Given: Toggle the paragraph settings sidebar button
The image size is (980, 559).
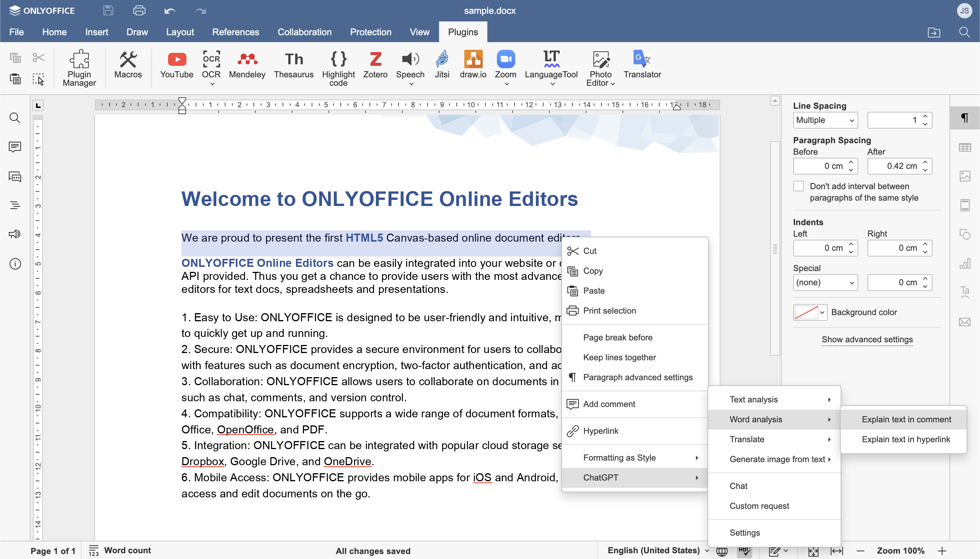Looking at the screenshot, I should (x=964, y=118).
